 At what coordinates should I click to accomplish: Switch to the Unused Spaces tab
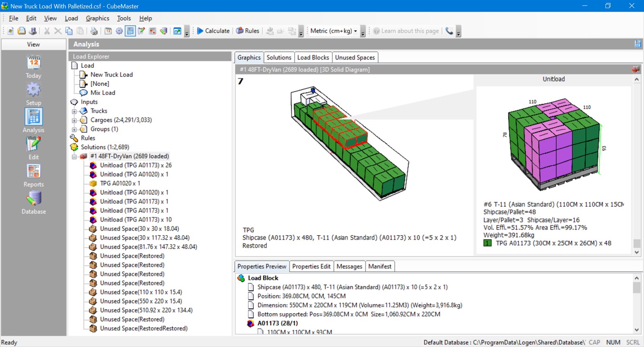[x=355, y=58]
